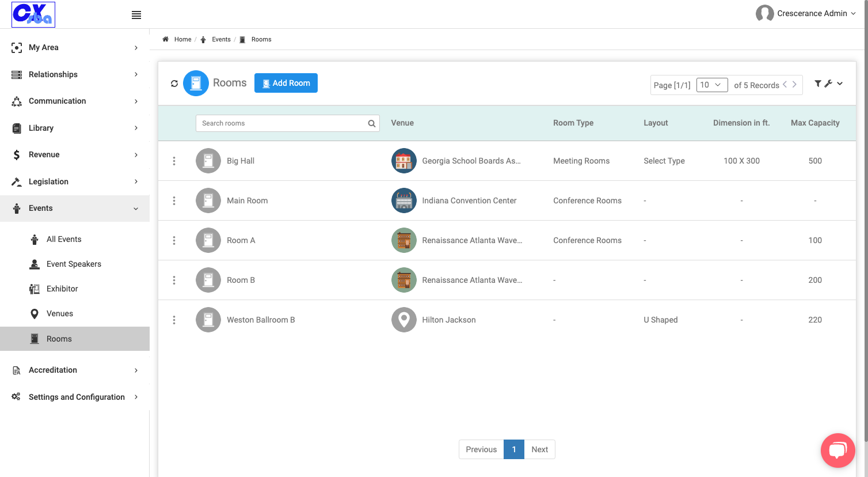The width and height of the screenshot is (868, 477).
Task: Click the Add Room button
Action: pyautogui.click(x=286, y=83)
